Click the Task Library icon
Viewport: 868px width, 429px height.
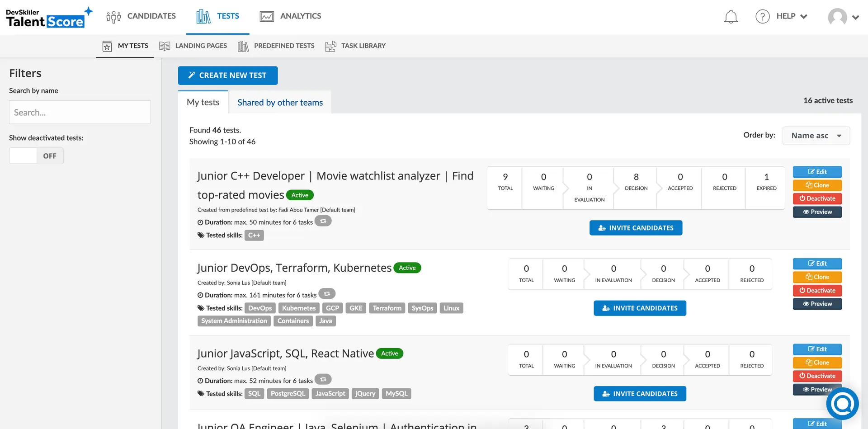[x=330, y=46]
